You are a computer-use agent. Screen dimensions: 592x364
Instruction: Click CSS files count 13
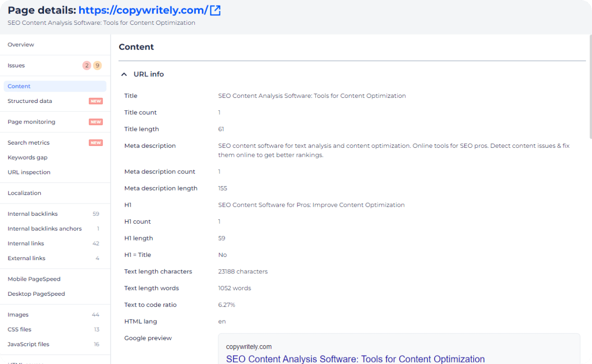[96, 329]
